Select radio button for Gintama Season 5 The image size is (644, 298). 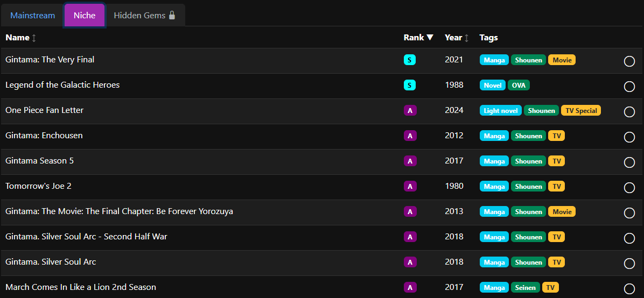[629, 162]
